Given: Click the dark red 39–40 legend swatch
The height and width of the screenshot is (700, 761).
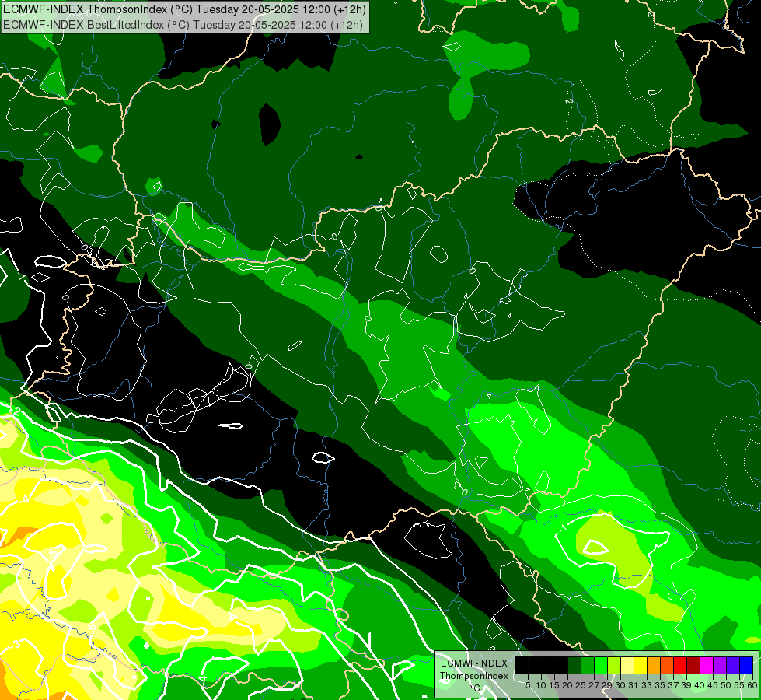Looking at the screenshot, I should pyautogui.click(x=693, y=665).
